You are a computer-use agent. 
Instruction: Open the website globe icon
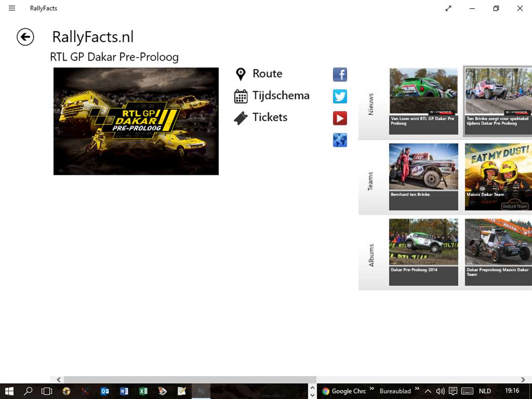pyautogui.click(x=340, y=140)
